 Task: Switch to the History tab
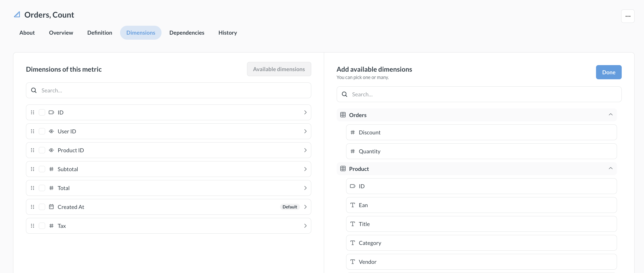[228, 33]
